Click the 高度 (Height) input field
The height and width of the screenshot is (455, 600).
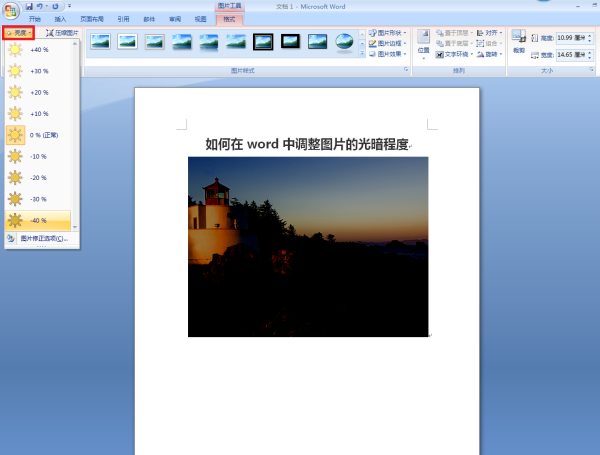point(567,37)
